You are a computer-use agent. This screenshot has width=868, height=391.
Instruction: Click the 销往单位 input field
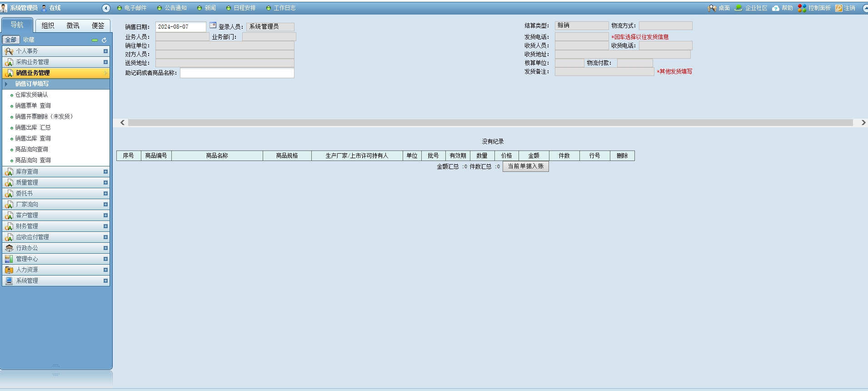225,45
